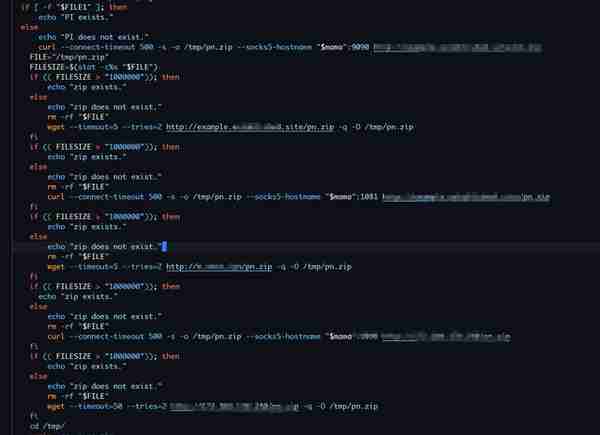Viewport: 600px width, 435px height.
Task: Click the echo "PI exists." line
Action: point(76,18)
